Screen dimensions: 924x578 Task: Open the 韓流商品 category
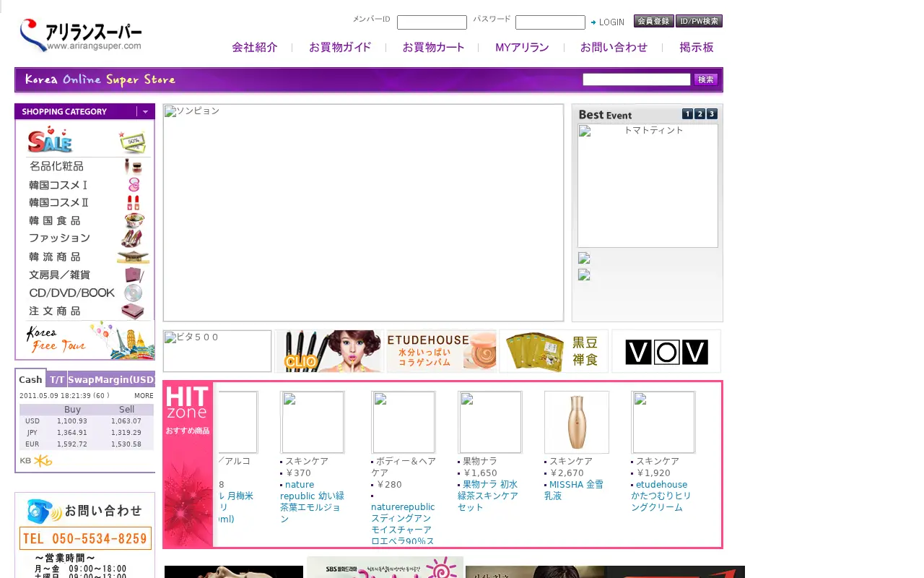point(88,256)
